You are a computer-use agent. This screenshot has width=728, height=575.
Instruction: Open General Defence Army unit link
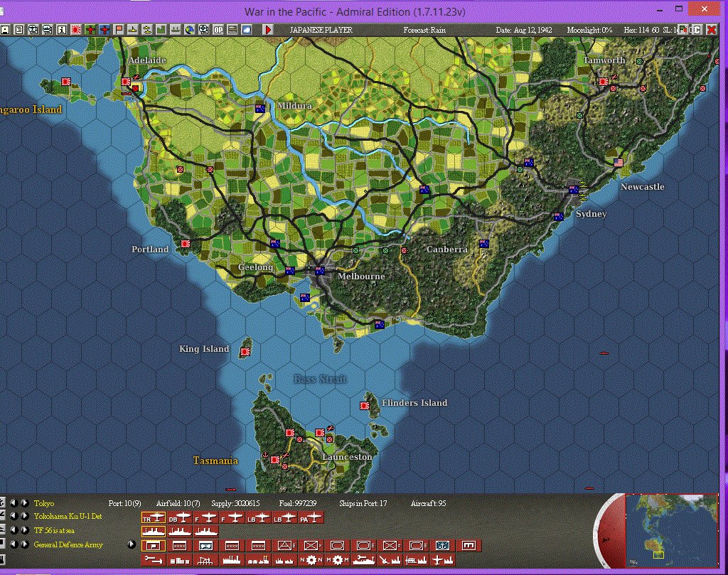[68, 544]
